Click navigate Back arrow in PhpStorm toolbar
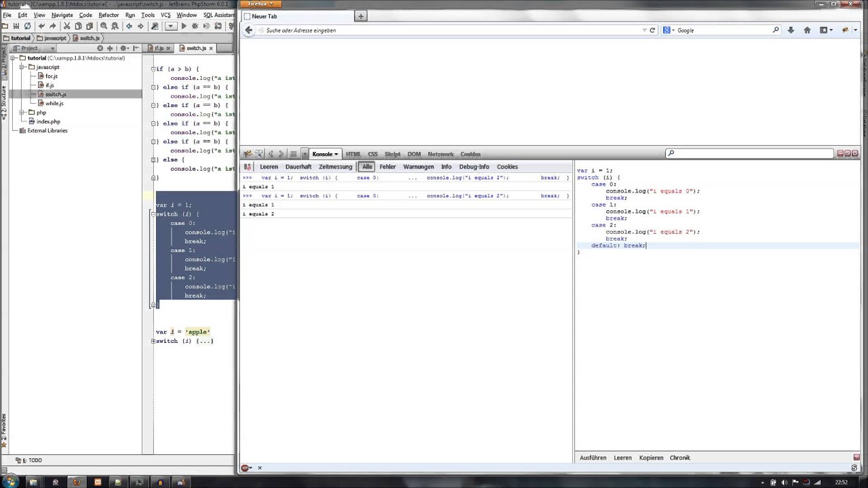The width and height of the screenshot is (868, 488). [x=129, y=26]
